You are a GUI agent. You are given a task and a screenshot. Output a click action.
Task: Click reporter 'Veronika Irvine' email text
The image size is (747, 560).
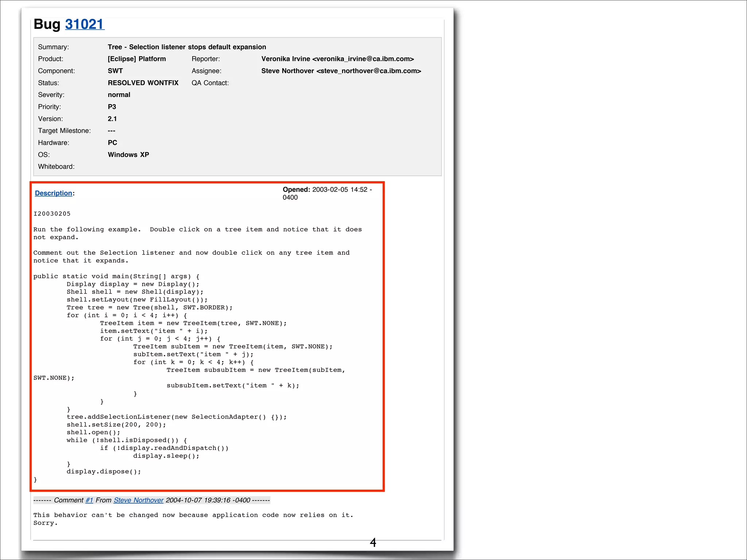coord(338,59)
